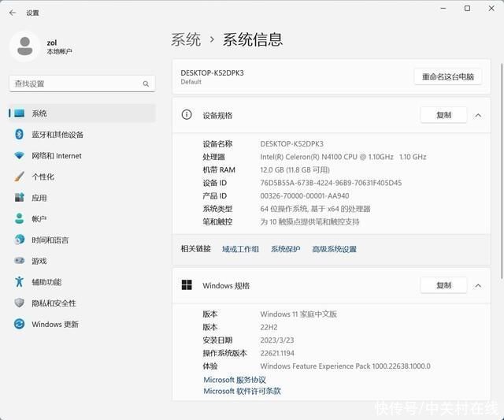Select the 系统 monitor icon
Screen dimensions: 504x420
[19, 113]
